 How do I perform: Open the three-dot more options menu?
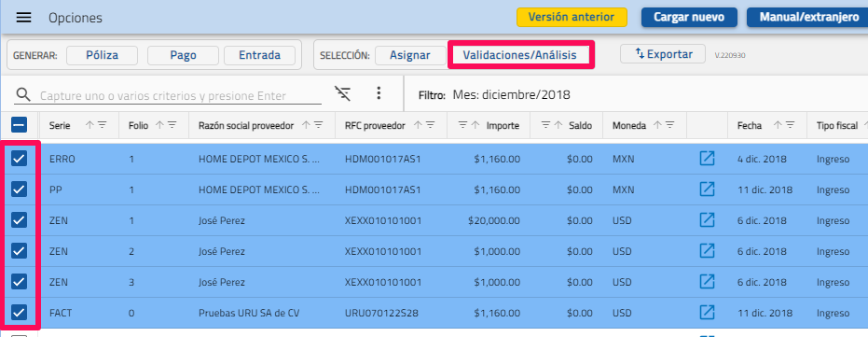tap(379, 93)
